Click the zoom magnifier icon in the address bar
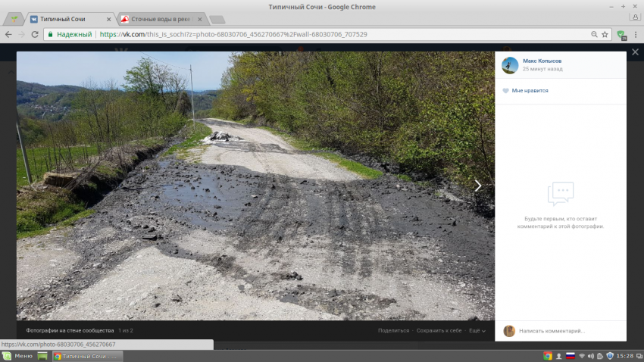Image resolution: width=644 pixels, height=362 pixels. 594,34
